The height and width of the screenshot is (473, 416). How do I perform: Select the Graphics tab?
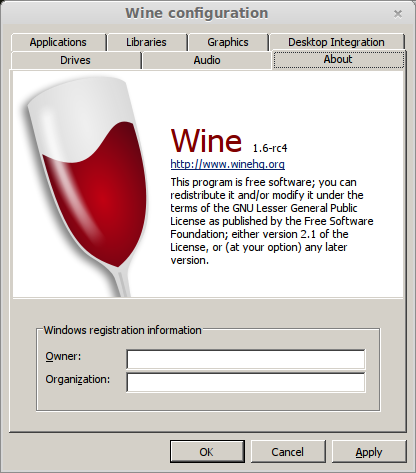tap(228, 42)
